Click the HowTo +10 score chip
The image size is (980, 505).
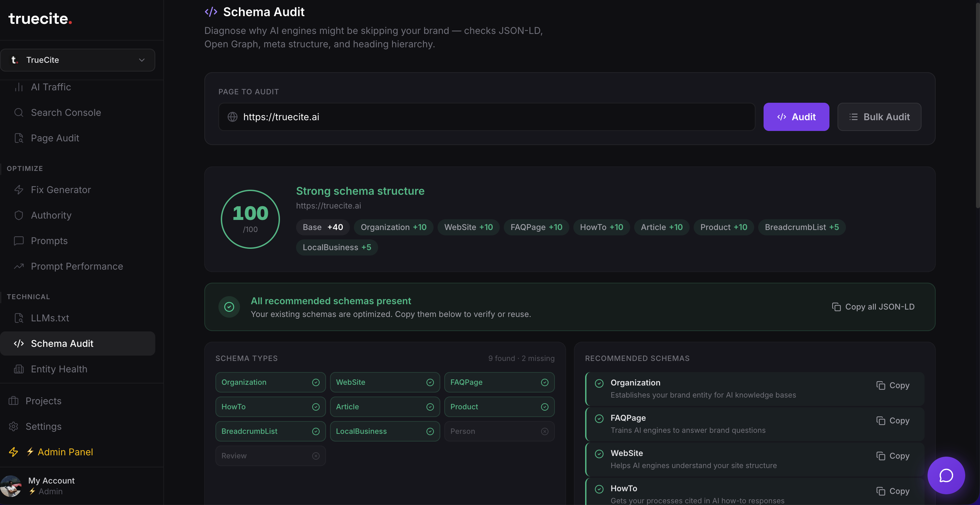[x=602, y=227]
